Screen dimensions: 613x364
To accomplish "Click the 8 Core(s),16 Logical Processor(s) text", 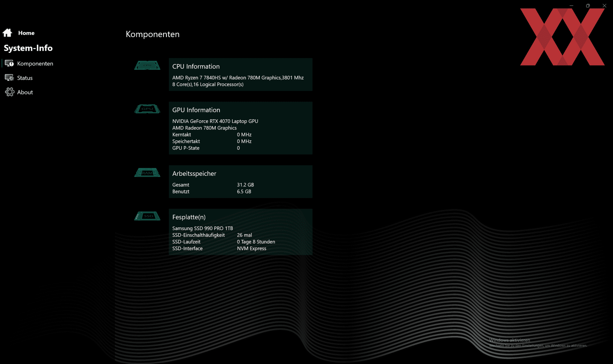I will (208, 84).
